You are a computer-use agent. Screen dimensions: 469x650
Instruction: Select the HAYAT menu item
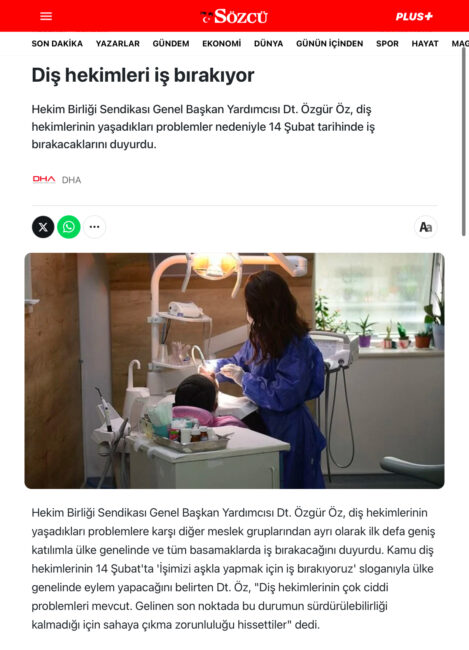tap(425, 44)
